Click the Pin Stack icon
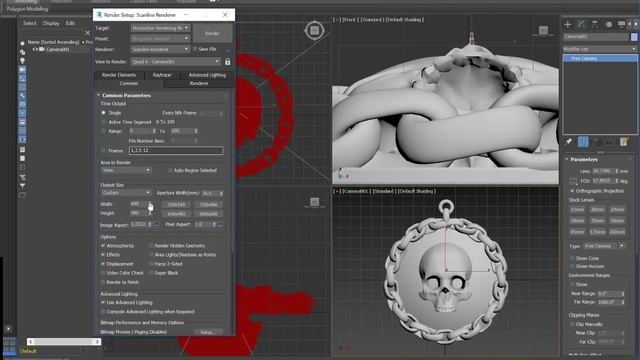The image size is (640, 360). pyautogui.click(x=569, y=142)
